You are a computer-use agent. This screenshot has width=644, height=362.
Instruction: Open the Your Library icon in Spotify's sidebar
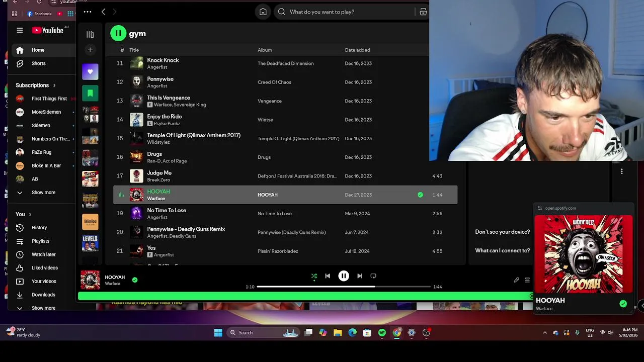click(x=90, y=34)
